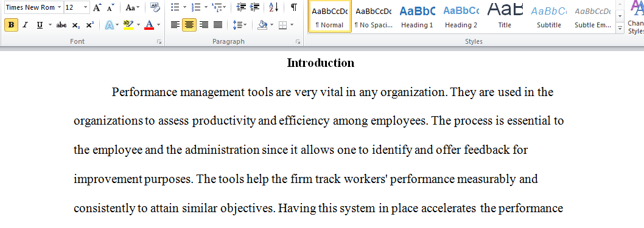The image size is (644, 228).
Task: Expand underline style dropdown arrow
Action: [50, 25]
